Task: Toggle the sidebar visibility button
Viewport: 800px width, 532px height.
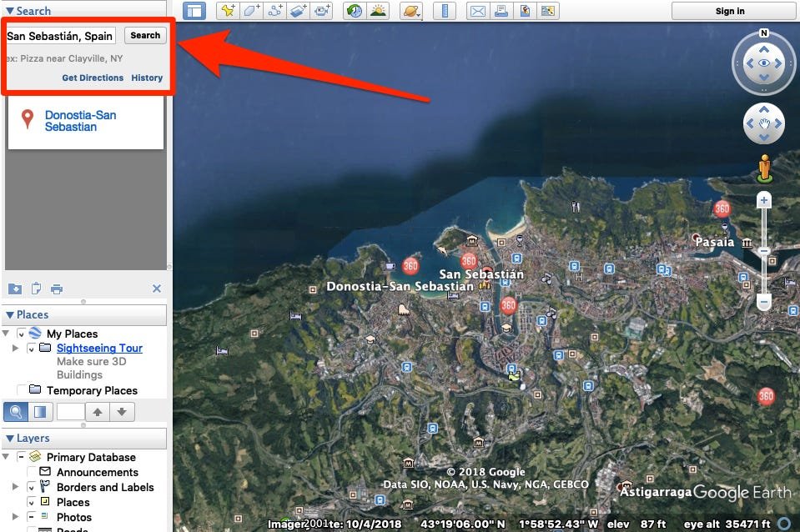Action: [x=194, y=11]
